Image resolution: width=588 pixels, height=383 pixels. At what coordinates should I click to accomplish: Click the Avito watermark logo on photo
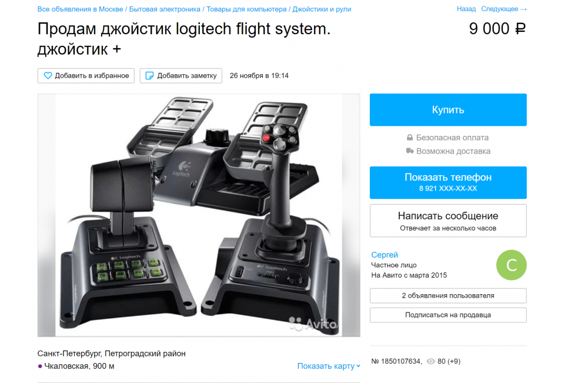point(313,324)
